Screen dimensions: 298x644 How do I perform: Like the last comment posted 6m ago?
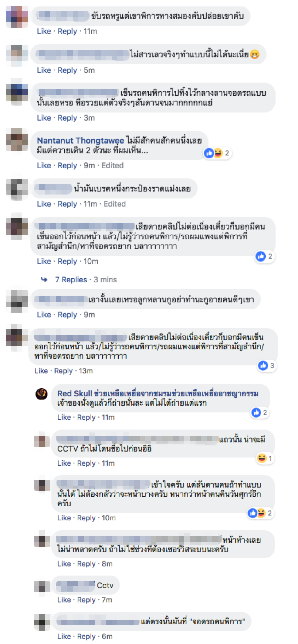point(64,636)
